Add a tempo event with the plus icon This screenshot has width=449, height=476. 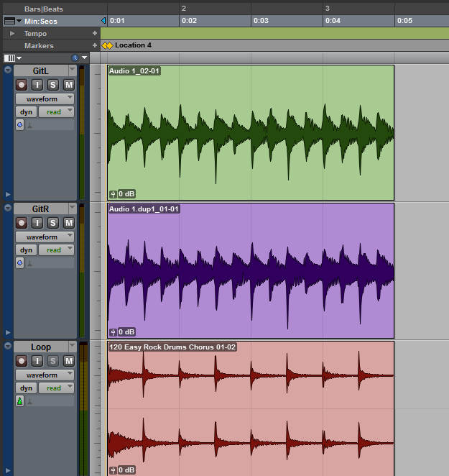pos(94,34)
